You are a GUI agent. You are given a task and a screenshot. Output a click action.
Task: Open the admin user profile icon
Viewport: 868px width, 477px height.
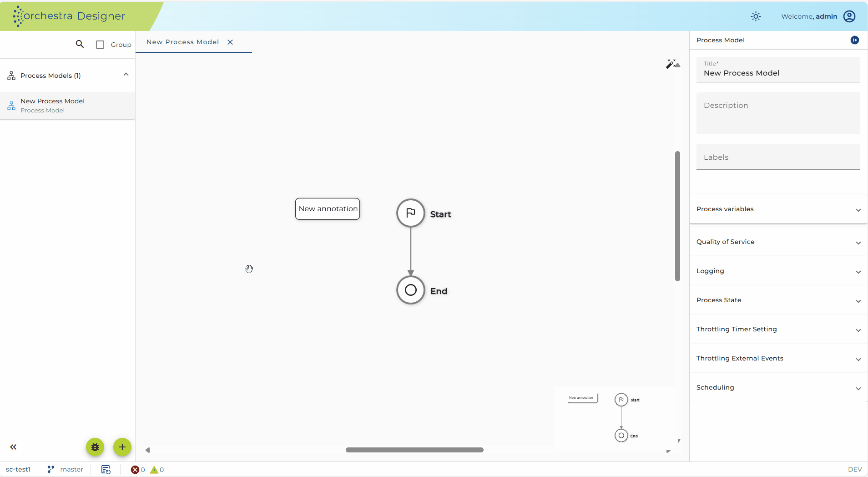tap(849, 16)
